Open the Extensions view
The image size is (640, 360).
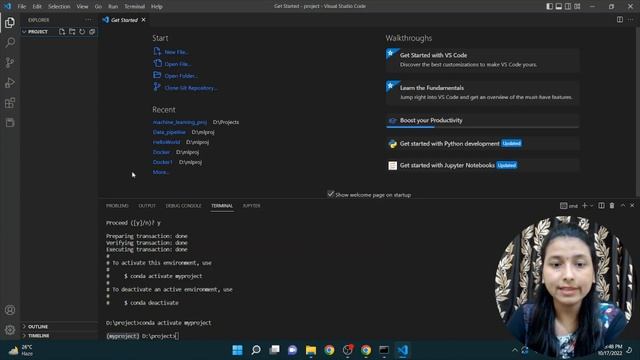coord(10,102)
